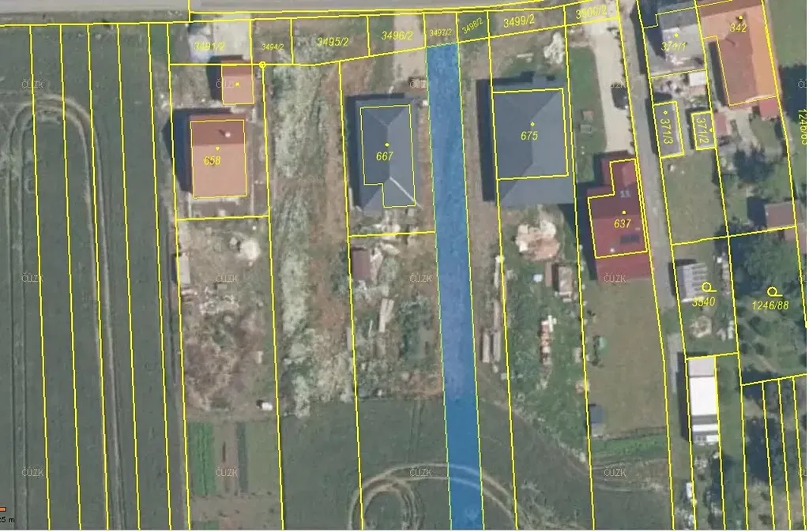This screenshot has height=532, width=809.
Task: Select parcel number 3496/2
Action: (x=397, y=35)
